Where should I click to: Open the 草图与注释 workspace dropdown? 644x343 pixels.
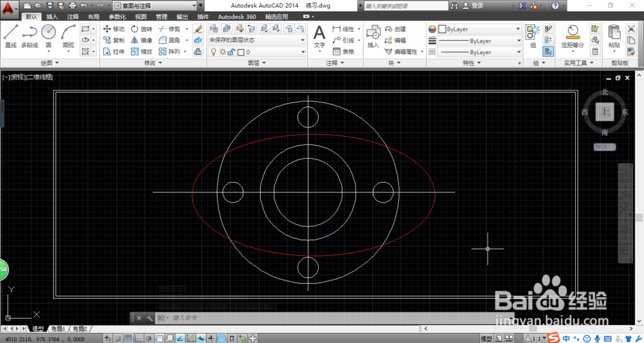tap(155, 5)
